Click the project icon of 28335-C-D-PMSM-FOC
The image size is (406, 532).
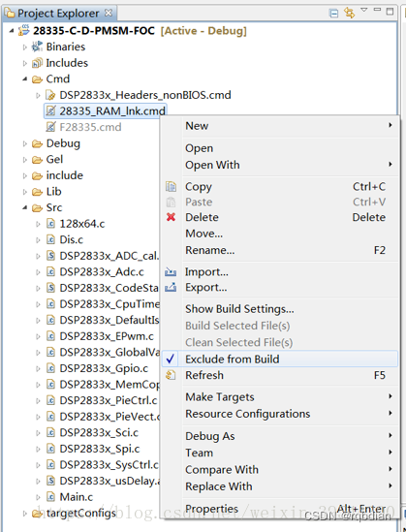24,31
